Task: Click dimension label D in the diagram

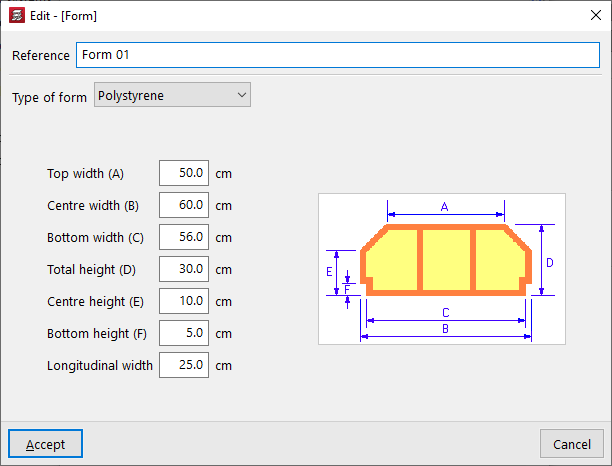Action: coord(549,262)
